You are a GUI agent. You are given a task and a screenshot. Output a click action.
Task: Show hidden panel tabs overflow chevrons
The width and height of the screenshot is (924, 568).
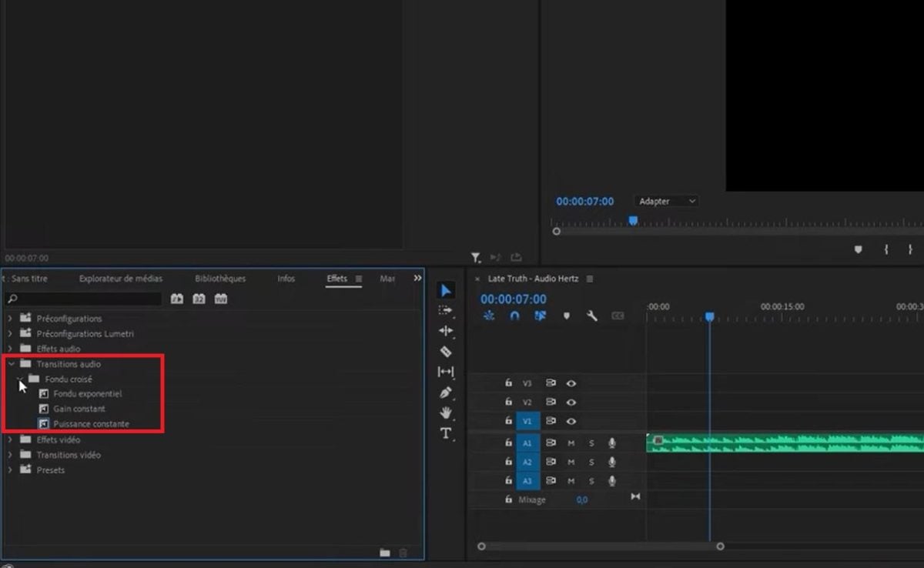[417, 278]
